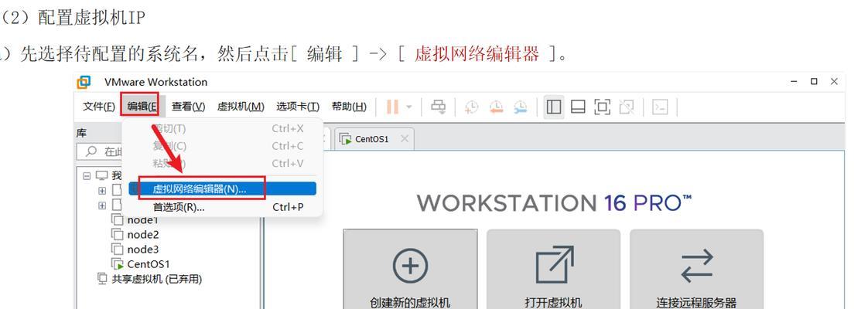The width and height of the screenshot is (868, 309).
Task: Select node3 in the library
Action: pos(143,250)
